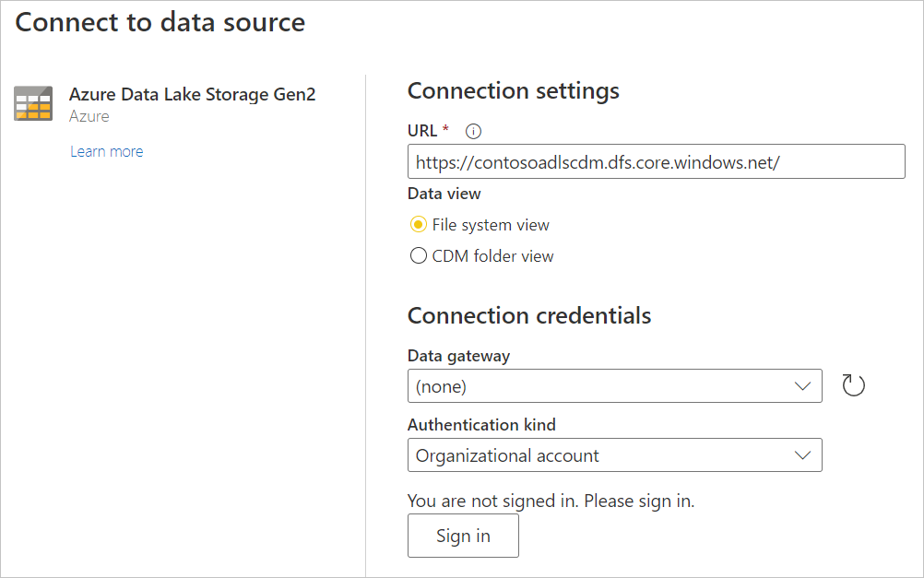Open the URL info tooltip icon
The image size is (924, 578).
tap(472, 131)
